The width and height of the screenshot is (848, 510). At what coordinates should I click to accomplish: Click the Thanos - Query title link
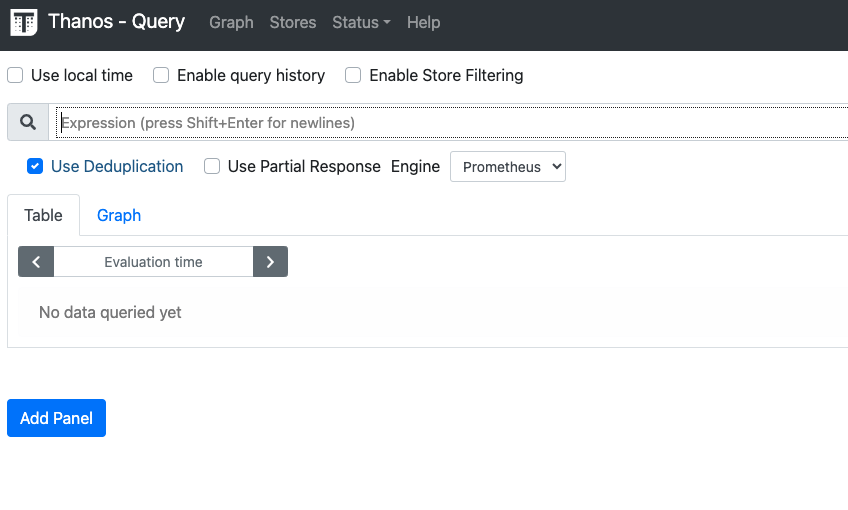(116, 22)
